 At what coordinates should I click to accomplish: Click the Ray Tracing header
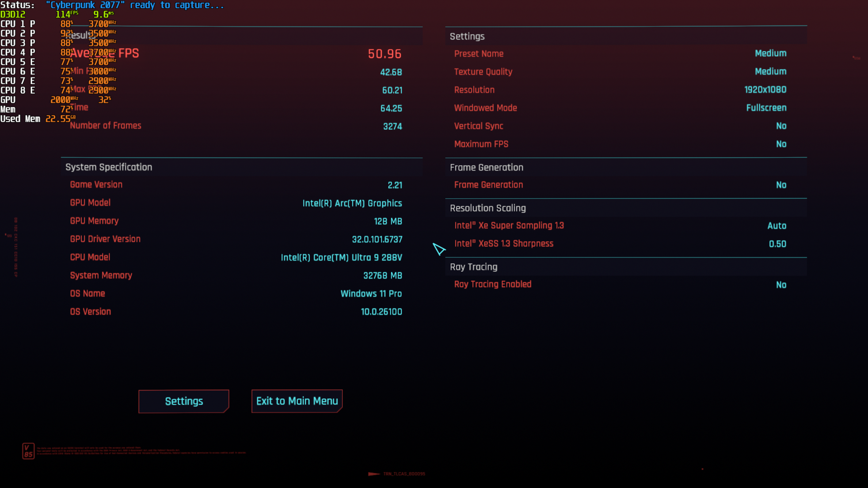click(474, 267)
